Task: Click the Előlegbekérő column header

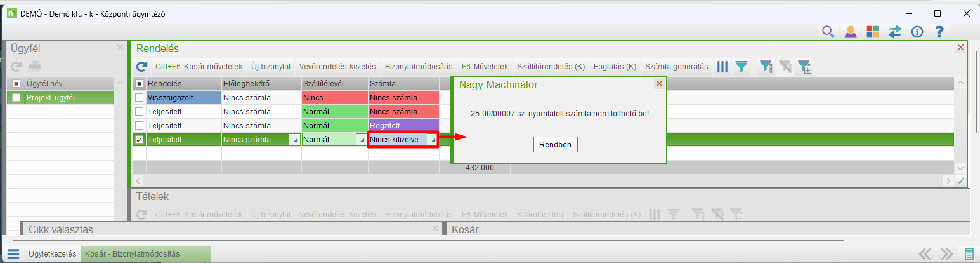Action: point(261,84)
